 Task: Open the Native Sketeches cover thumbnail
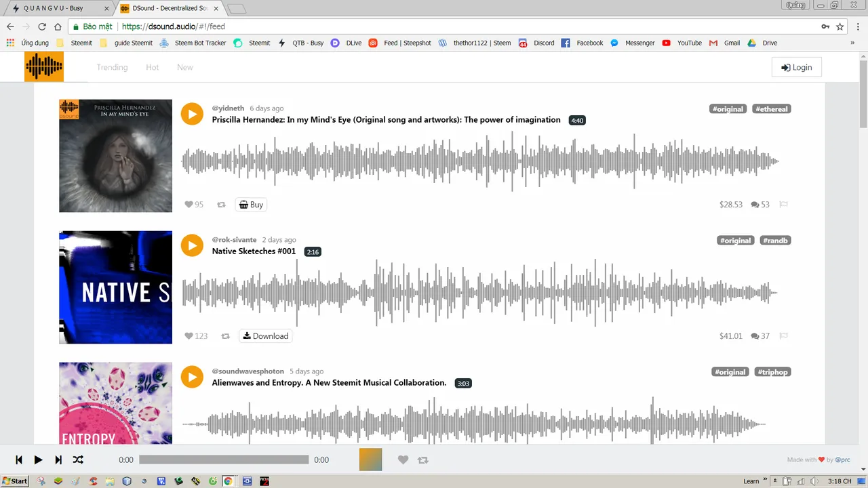point(115,287)
